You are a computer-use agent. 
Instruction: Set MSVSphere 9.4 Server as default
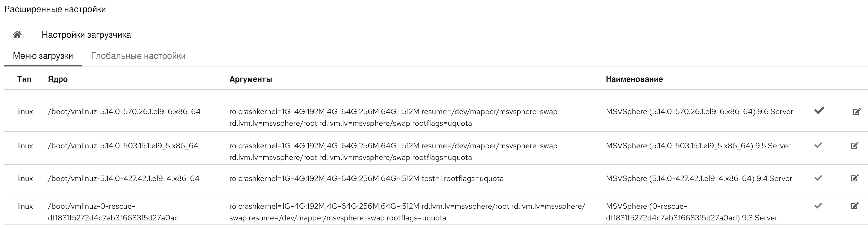tap(818, 178)
